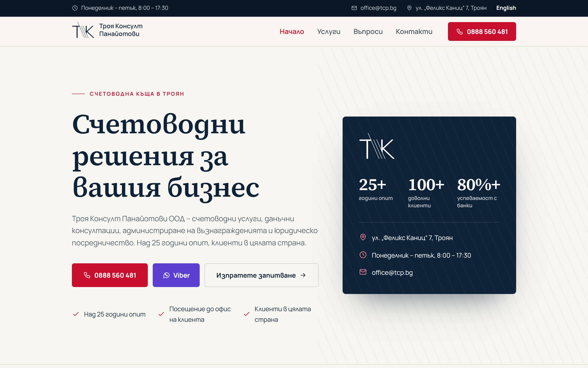Click the address ул. Феликс Каниц on card
Screen dimensions: 588x368
tap(412, 238)
